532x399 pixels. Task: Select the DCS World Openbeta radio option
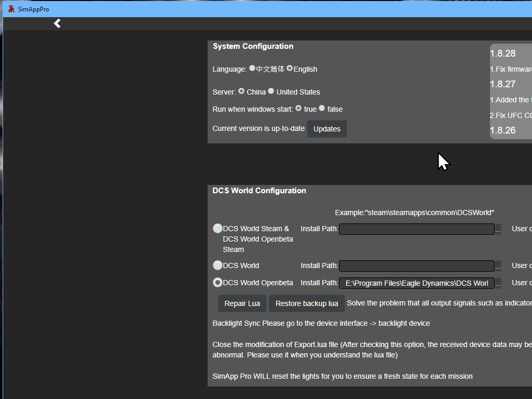217,282
